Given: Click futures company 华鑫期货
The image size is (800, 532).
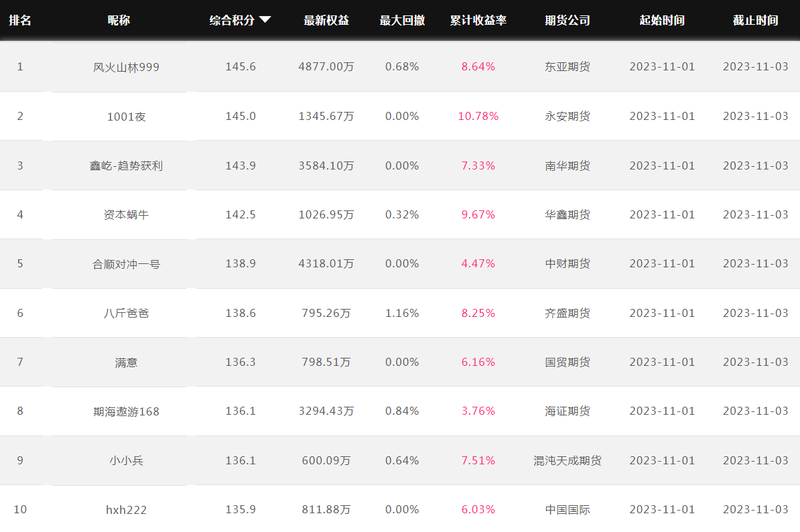Looking at the screenshot, I should coord(568,214).
